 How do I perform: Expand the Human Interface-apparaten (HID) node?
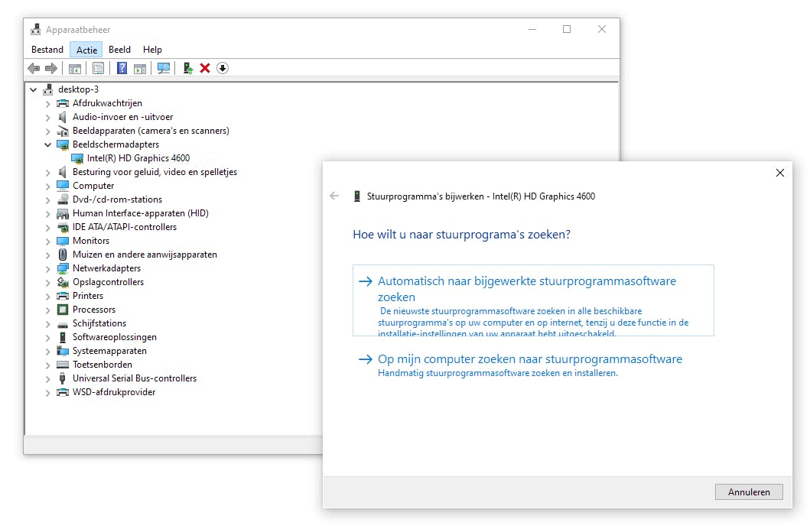click(x=47, y=213)
